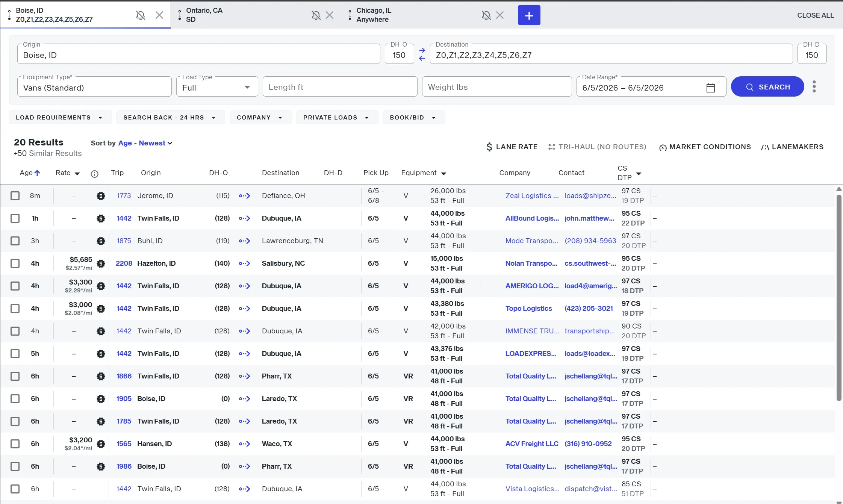The image size is (843, 504).
Task: Open rate badge icon for Jerome, ID load
Action: (101, 196)
